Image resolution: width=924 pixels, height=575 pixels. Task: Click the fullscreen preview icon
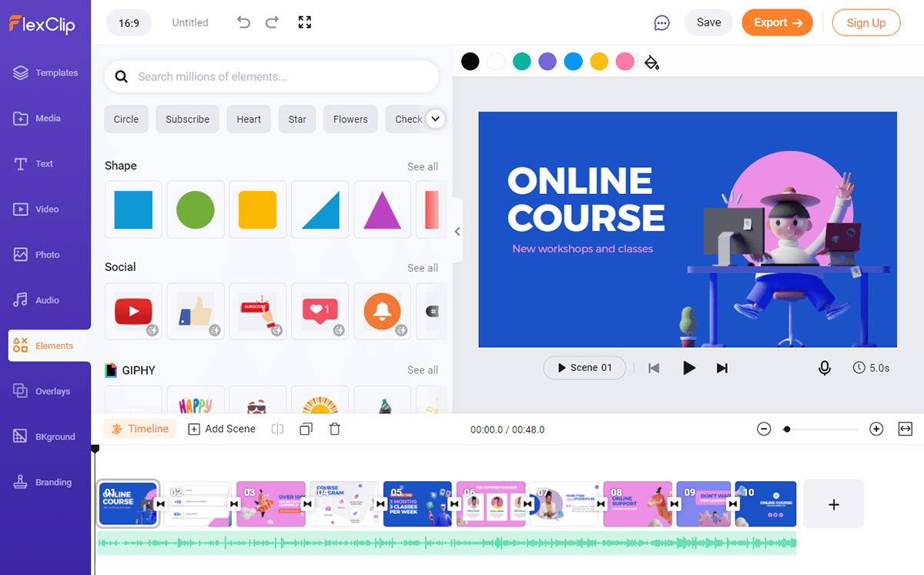[304, 22]
